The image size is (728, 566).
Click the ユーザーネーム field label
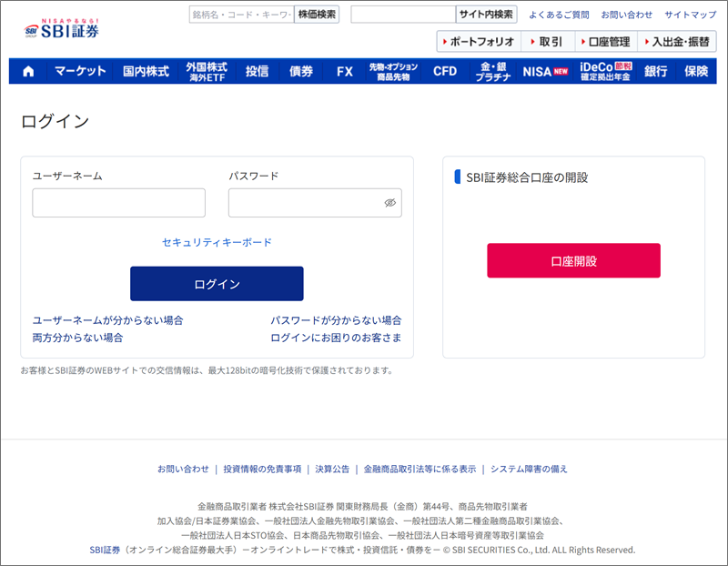67,176
